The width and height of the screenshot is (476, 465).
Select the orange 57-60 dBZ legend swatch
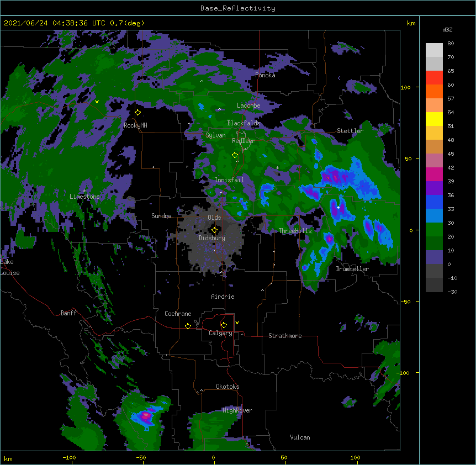pyautogui.click(x=434, y=91)
